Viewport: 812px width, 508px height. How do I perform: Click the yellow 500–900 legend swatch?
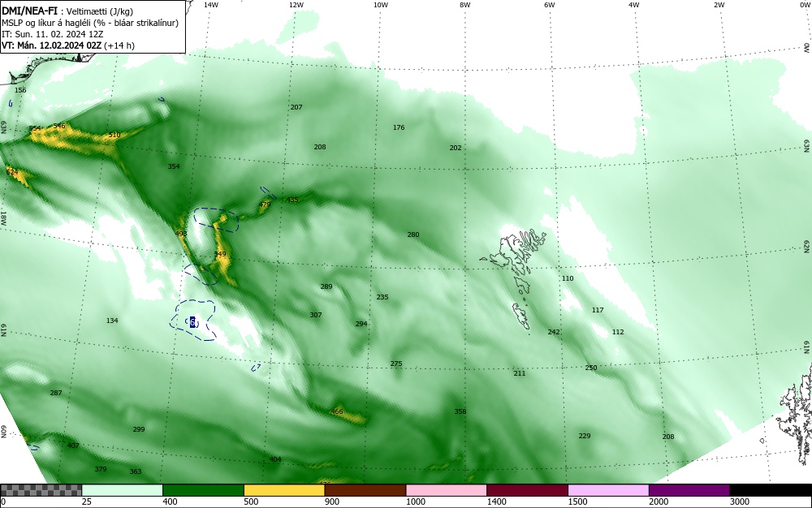[x=284, y=490]
